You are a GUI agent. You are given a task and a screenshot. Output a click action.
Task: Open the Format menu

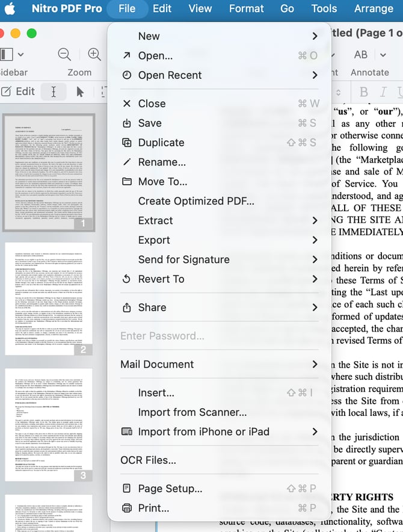(246, 8)
